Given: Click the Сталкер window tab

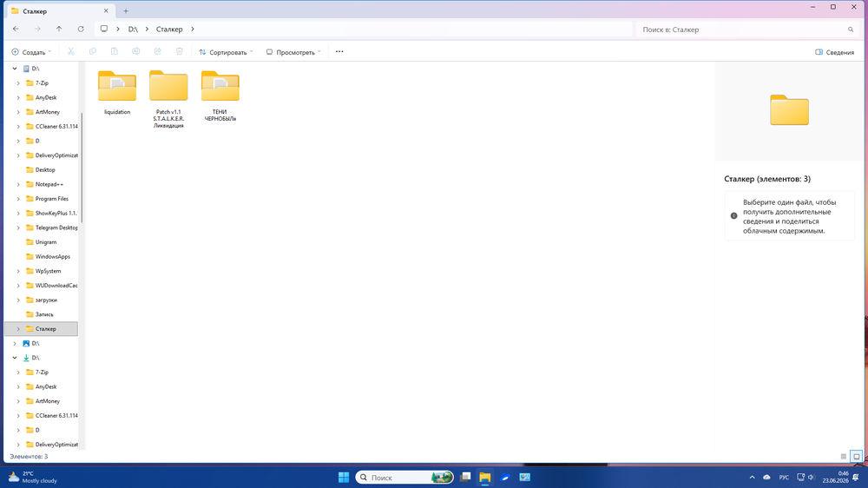Looking at the screenshot, I should 60,11.
